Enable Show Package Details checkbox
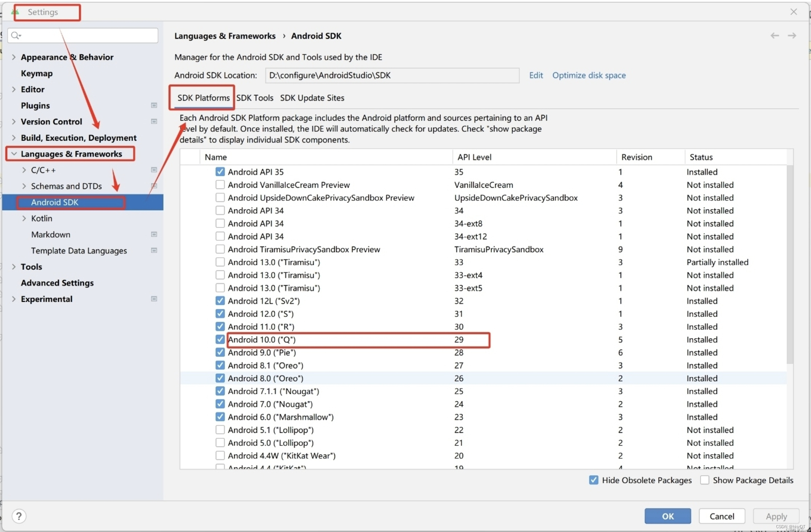This screenshot has height=532, width=811. [x=705, y=480]
